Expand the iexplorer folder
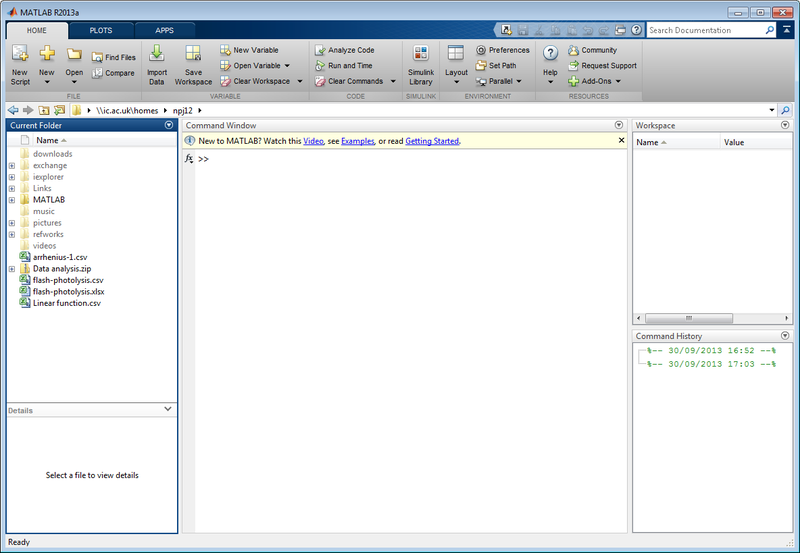The height and width of the screenshot is (553, 800). click(x=12, y=177)
